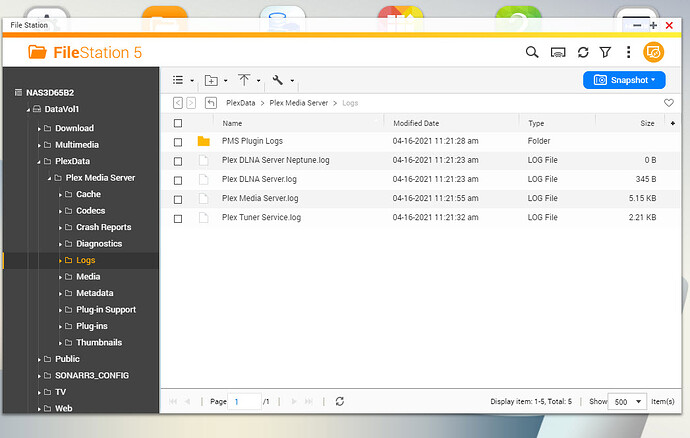Screen dimensions: 690x438
Task: Click the Snapshot button
Action: click(x=624, y=80)
